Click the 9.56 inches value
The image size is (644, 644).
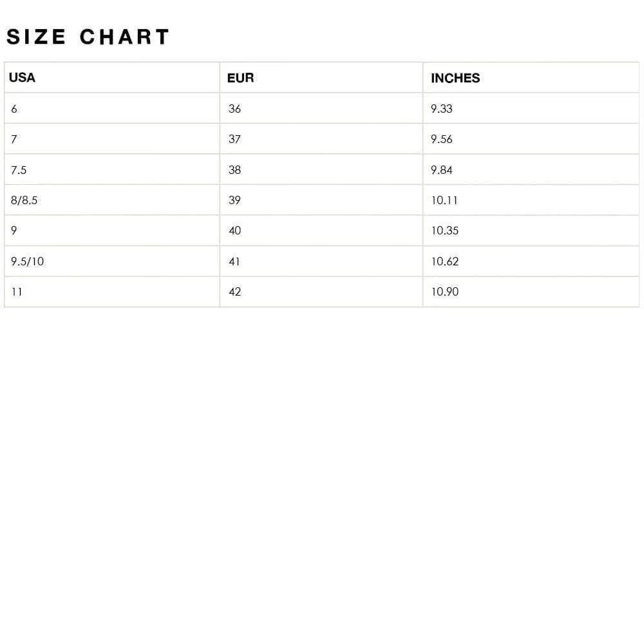442,139
